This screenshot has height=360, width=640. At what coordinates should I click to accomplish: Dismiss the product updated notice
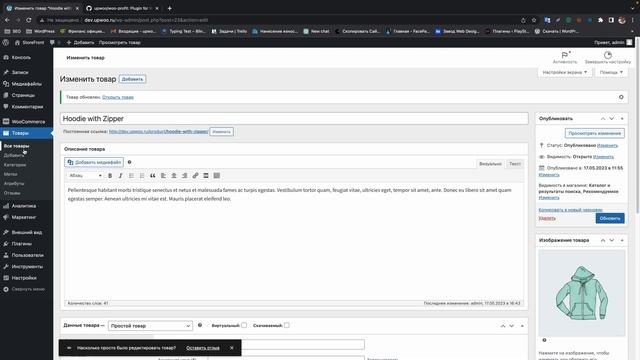621,97
